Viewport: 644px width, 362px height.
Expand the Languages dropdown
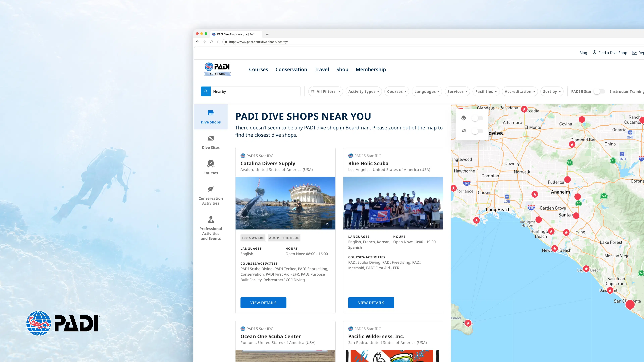click(x=427, y=92)
